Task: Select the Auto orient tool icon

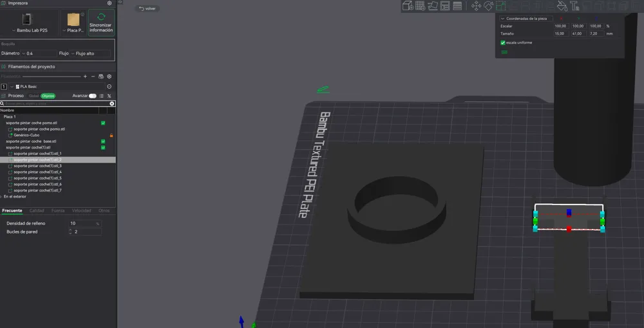Action: (433, 6)
